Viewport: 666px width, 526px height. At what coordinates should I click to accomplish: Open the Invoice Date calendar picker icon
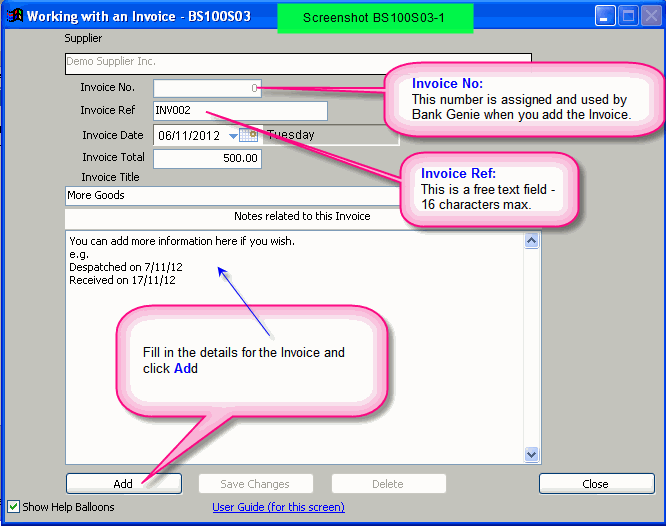tap(249, 135)
